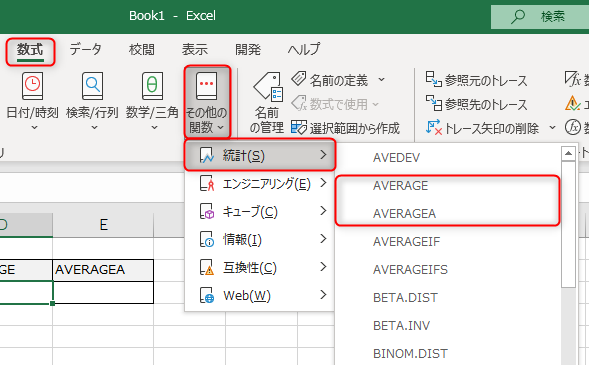Open the キューブ(C) submenu
Image resolution: width=589 pixels, height=365 pixels.
pos(260,212)
